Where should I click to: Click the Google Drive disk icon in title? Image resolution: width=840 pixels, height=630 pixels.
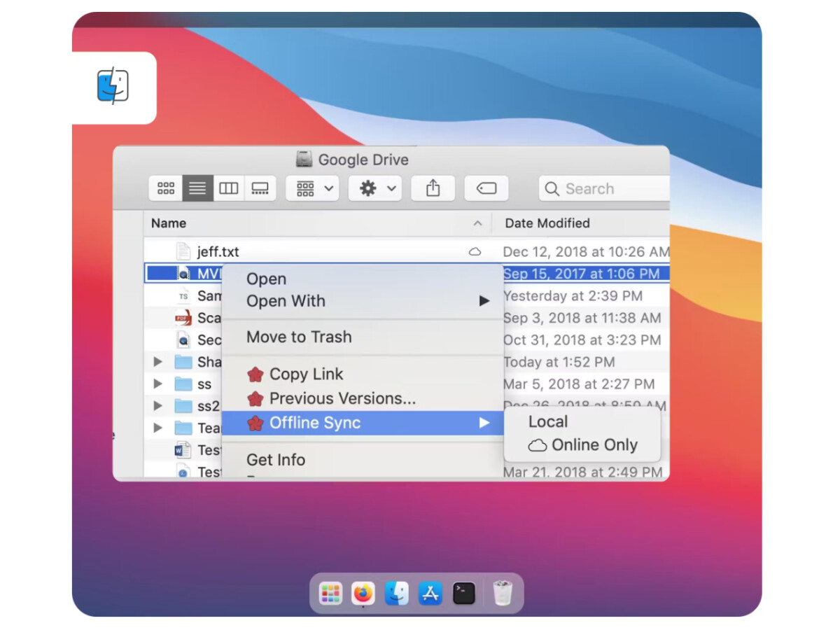304,159
